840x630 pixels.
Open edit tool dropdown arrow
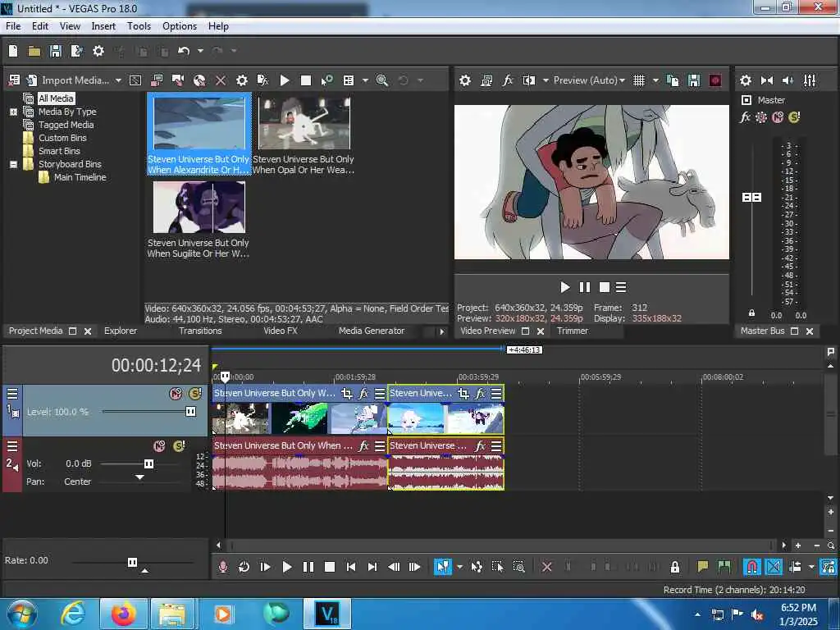coord(459,567)
